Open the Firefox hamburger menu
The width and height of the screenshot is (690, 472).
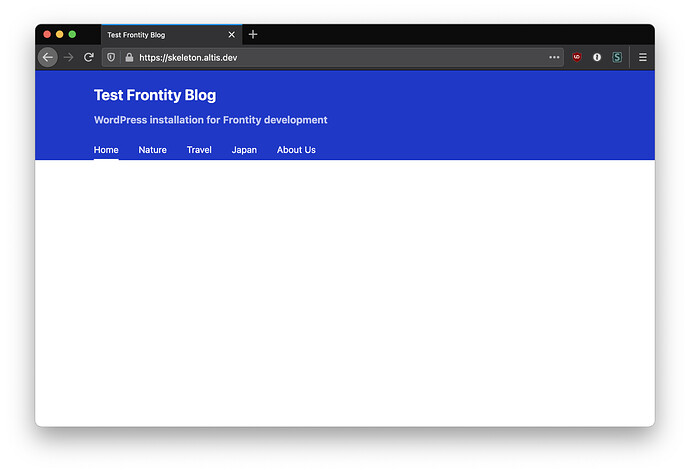click(x=642, y=57)
